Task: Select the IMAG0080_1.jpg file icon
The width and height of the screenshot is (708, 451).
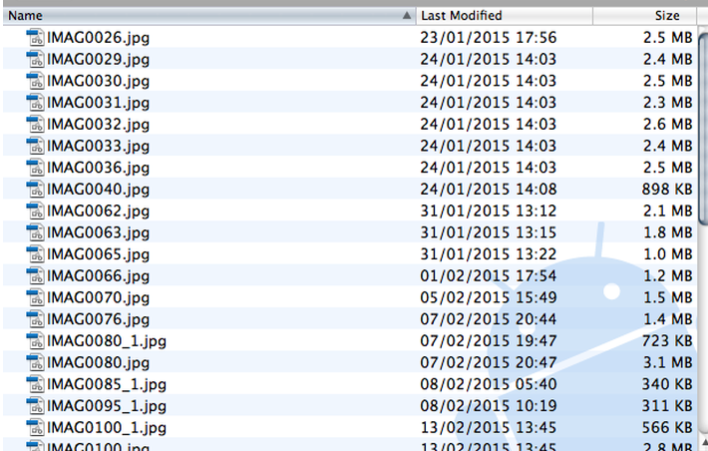Action: tap(35, 341)
